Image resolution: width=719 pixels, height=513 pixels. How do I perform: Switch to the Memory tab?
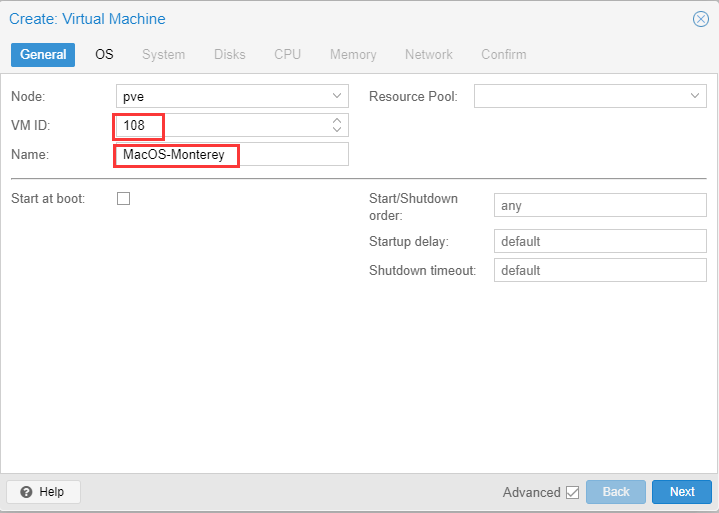[x=353, y=54]
